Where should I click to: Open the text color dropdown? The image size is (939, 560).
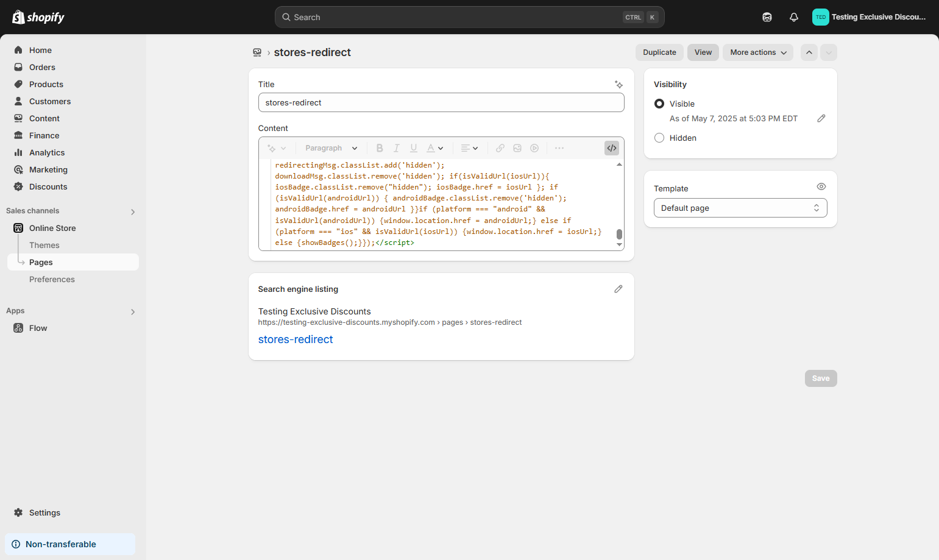(x=435, y=148)
